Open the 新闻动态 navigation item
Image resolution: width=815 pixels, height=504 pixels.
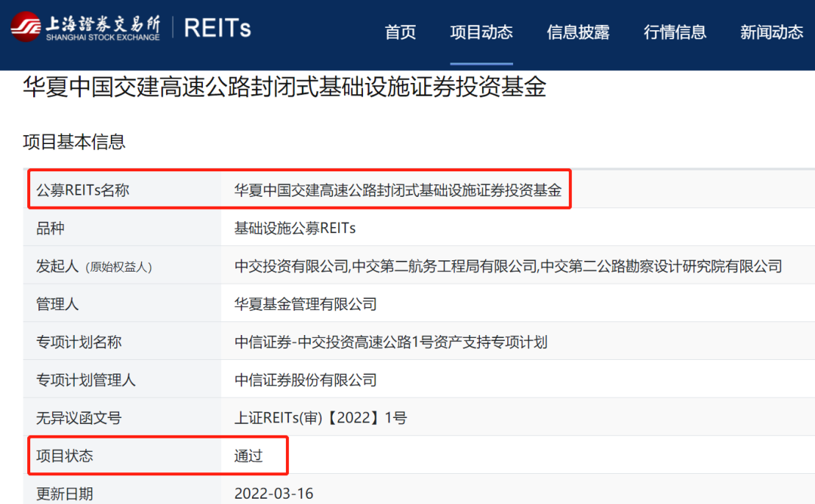pos(771,32)
